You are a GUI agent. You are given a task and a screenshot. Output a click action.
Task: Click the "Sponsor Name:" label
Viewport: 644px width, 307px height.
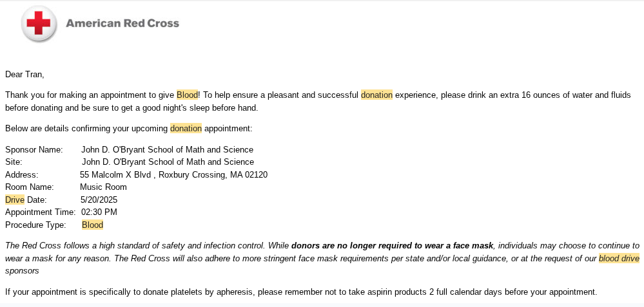[34, 150]
